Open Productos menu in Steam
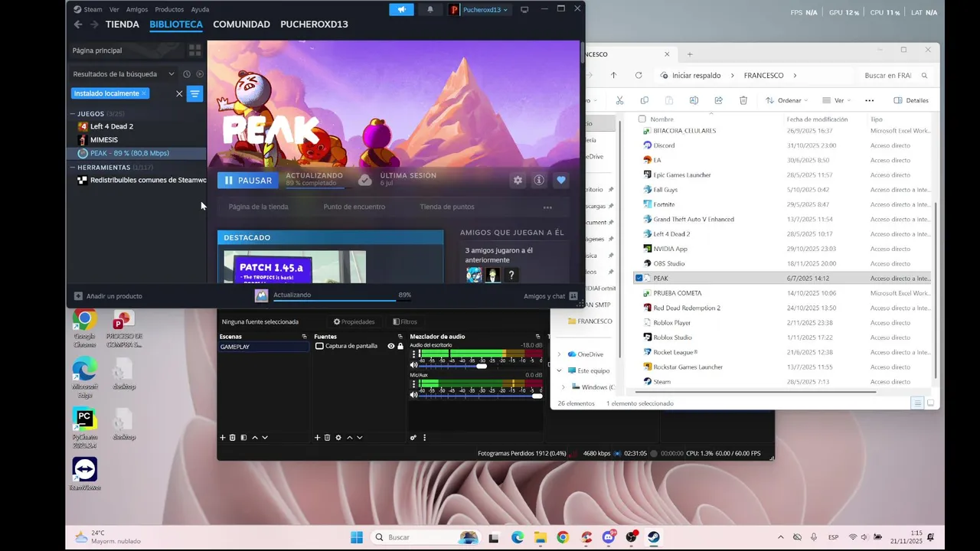This screenshot has height=551, width=980. 169,9
